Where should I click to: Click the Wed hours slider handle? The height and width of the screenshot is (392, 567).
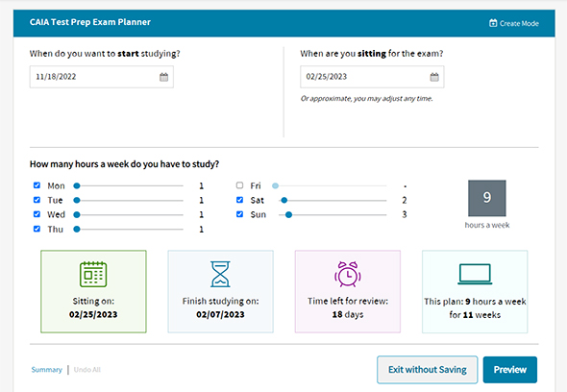tap(77, 215)
